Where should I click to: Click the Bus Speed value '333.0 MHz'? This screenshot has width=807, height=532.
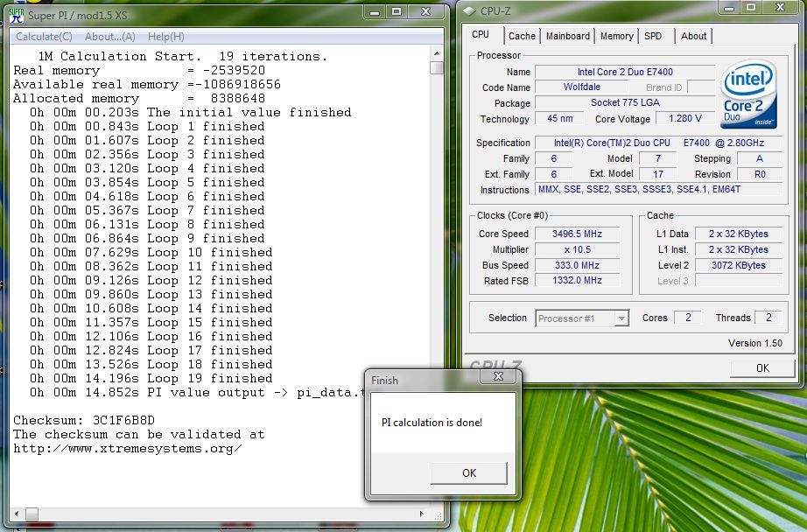577,265
